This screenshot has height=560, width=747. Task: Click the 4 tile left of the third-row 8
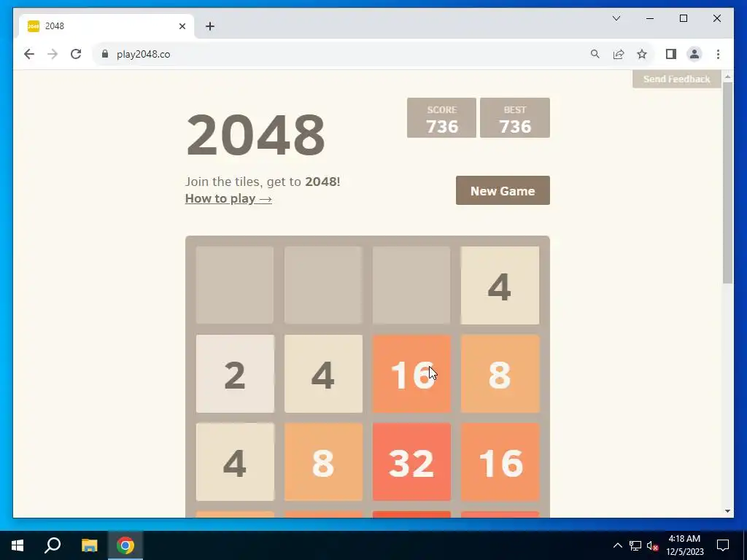point(235,462)
